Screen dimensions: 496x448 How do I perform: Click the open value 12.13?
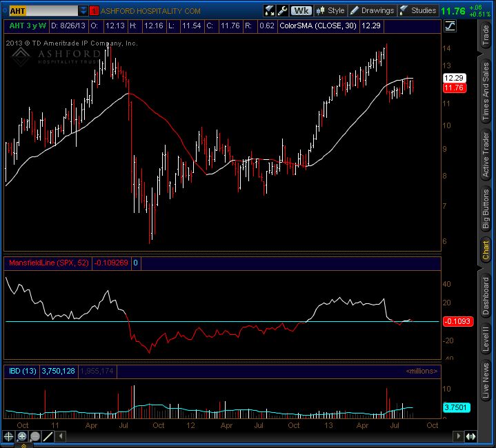click(x=115, y=26)
